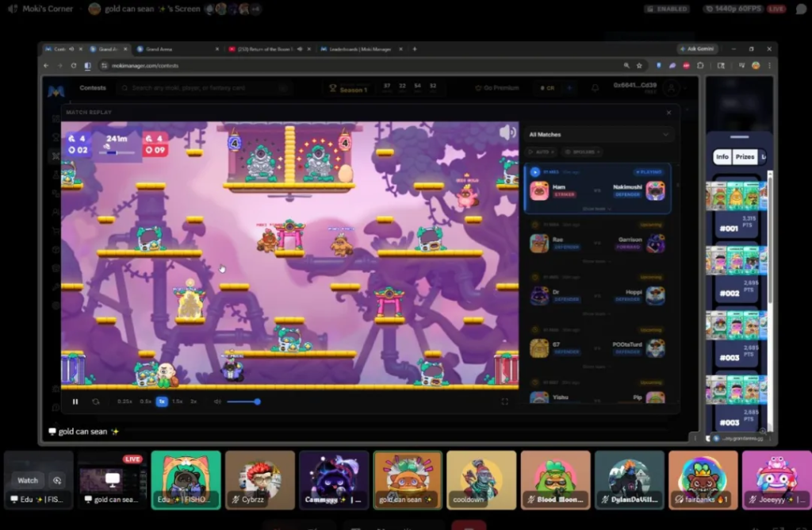Click the replay restart loop icon
The height and width of the screenshot is (530, 812).
[x=96, y=401]
